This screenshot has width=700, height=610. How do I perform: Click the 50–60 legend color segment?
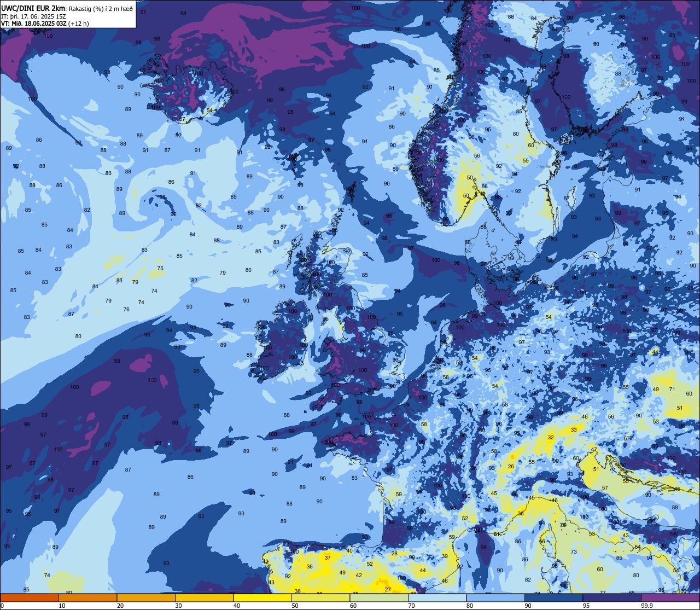tap(320, 597)
